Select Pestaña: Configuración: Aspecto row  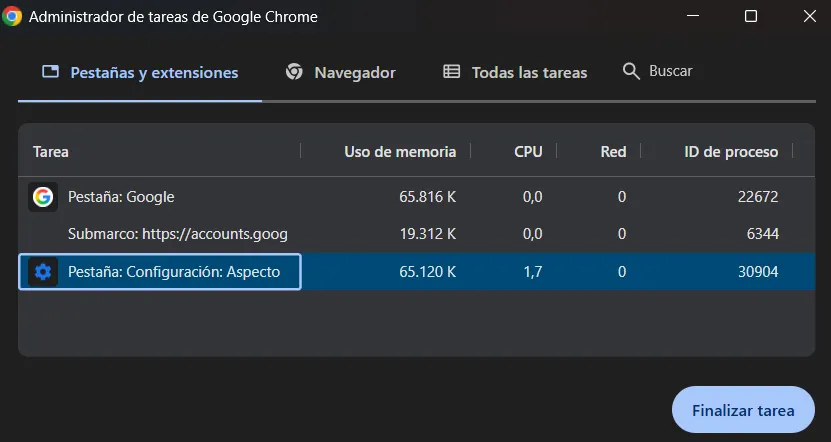pyautogui.click(x=417, y=272)
